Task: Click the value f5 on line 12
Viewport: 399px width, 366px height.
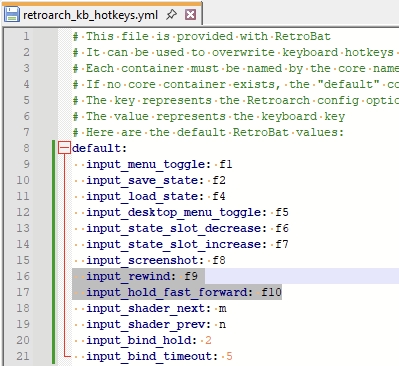Action: 282,212
